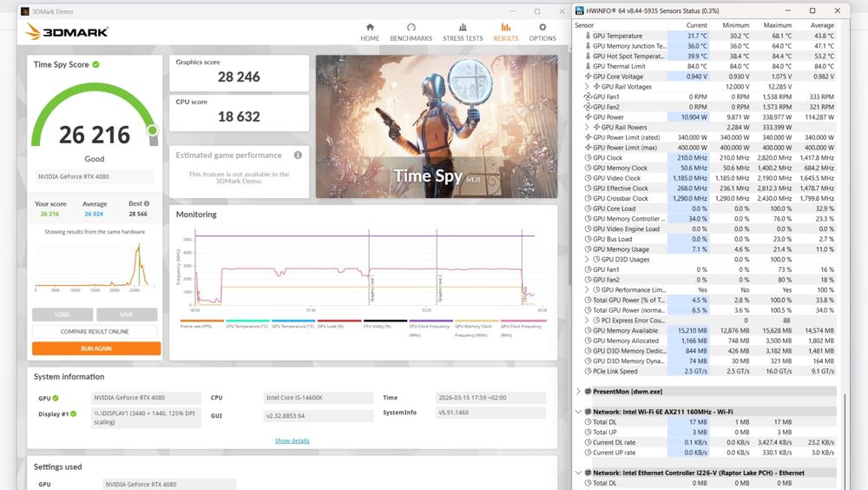
Task: Select the GPU Power Limit (rated) row
Action: point(705,137)
